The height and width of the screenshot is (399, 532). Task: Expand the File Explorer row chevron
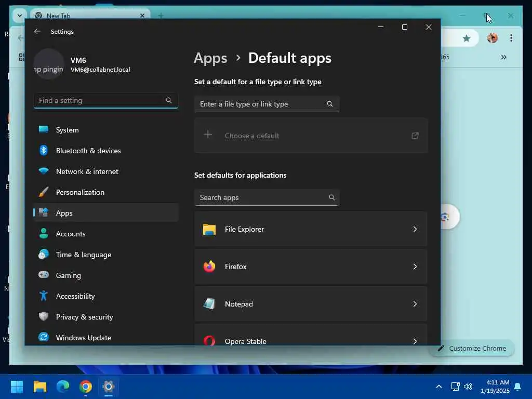tap(415, 229)
